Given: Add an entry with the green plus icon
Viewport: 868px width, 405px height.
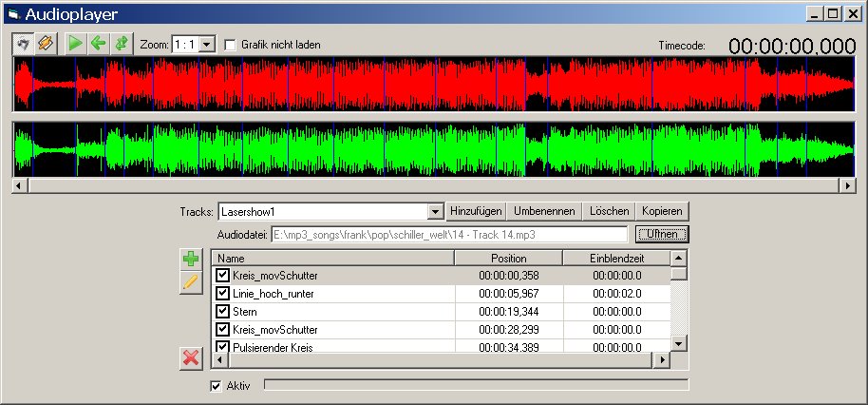Looking at the screenshot, I should [x=191, y=260].
